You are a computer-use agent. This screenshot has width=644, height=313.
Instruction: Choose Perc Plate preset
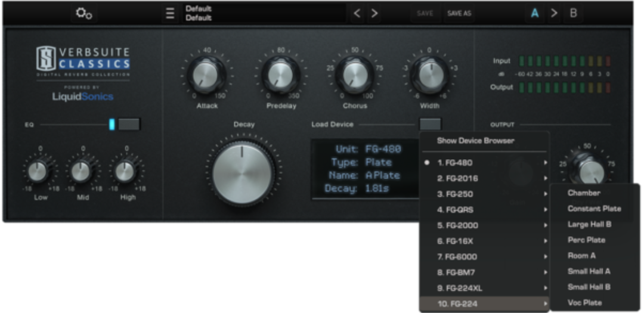(x=595, y=240)
